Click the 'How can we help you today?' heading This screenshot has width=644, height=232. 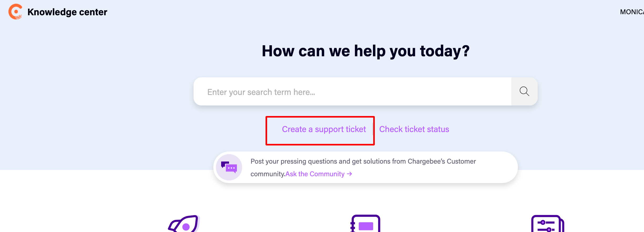(x=366, y=51)
